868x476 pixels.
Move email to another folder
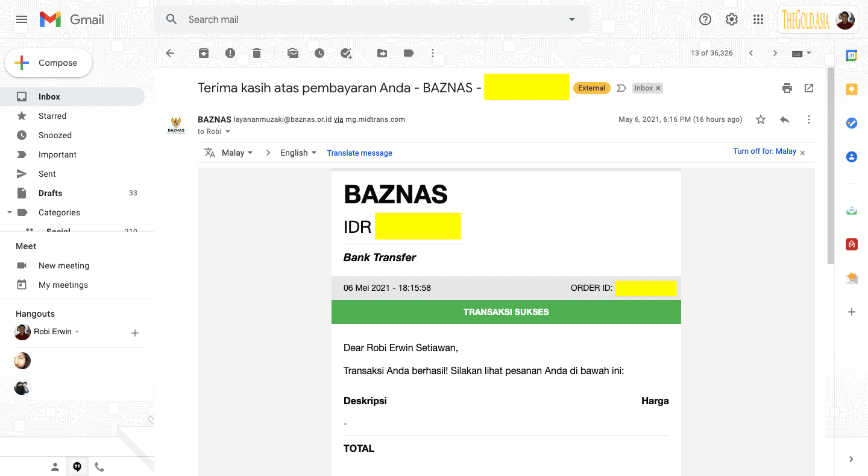tap(382, 53)
